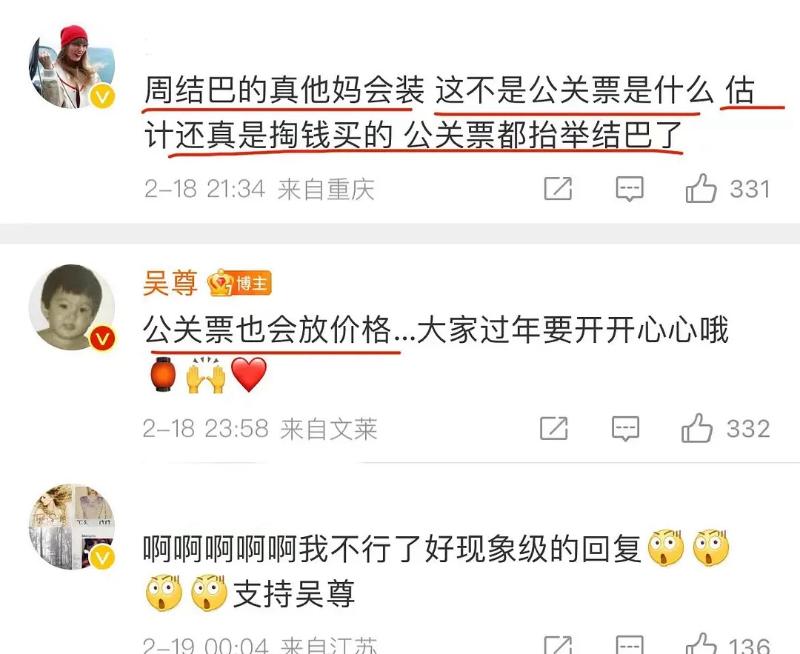800x654 pixels.
Task: Share the 2-18 21:34 comment
Action: [558, 189]
